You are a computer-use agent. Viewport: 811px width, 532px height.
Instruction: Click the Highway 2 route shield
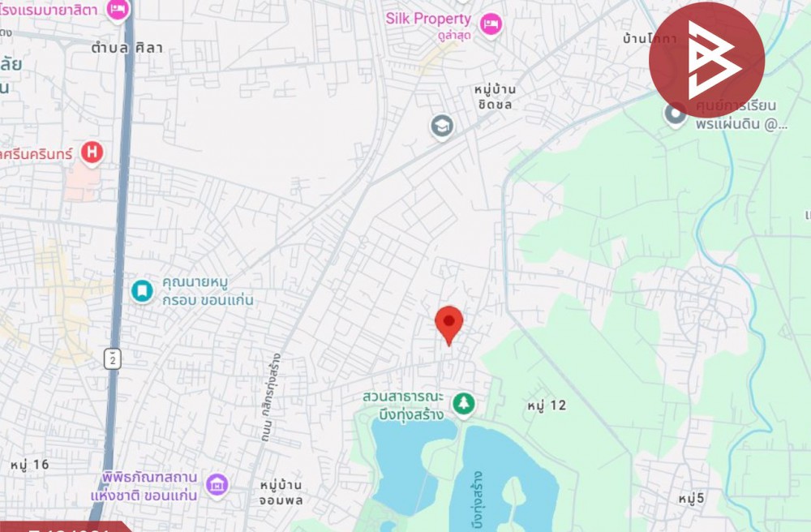(x=113, y=358)
